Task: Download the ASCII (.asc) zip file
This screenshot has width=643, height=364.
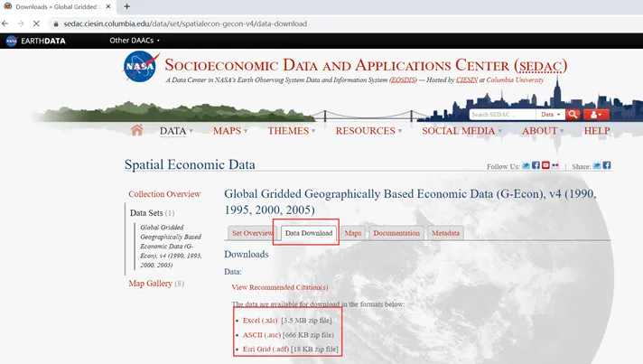Action: click(262, 334)
